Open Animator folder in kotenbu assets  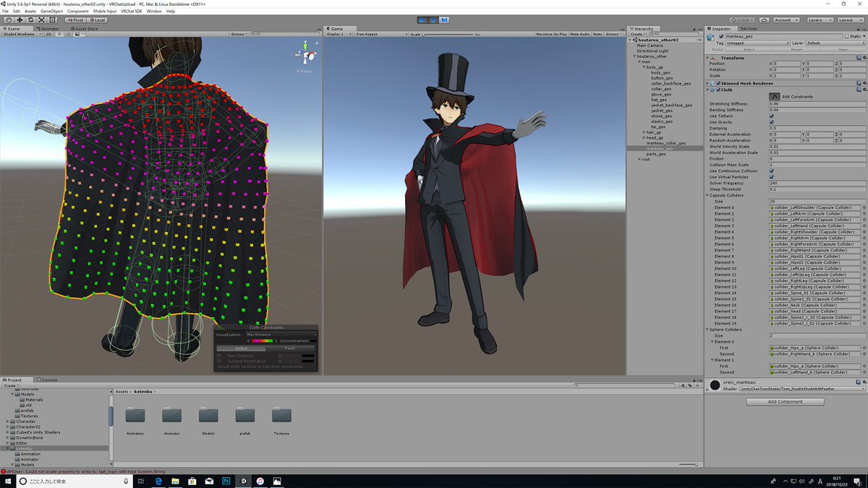point(171,415)
